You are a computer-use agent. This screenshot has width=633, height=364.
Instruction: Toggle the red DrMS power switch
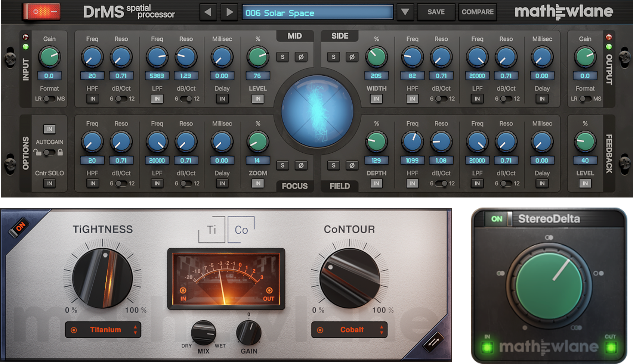[x=41, y=12]
